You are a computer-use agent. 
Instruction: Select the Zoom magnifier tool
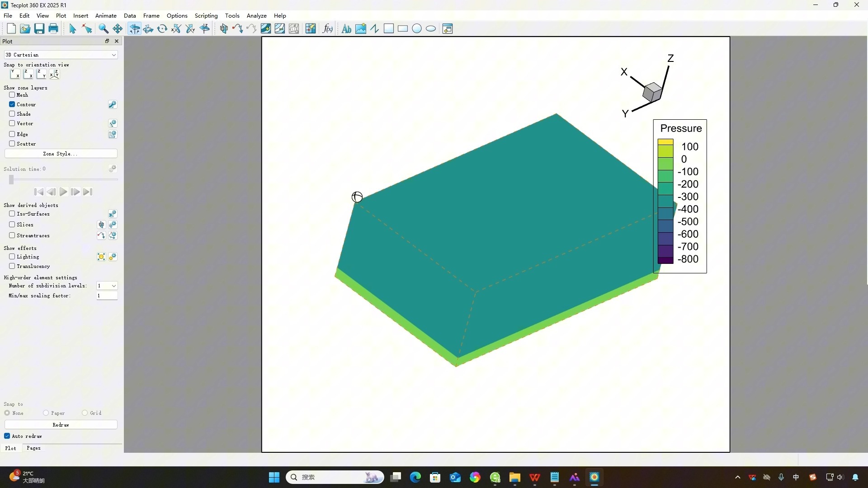click(104, 29)
